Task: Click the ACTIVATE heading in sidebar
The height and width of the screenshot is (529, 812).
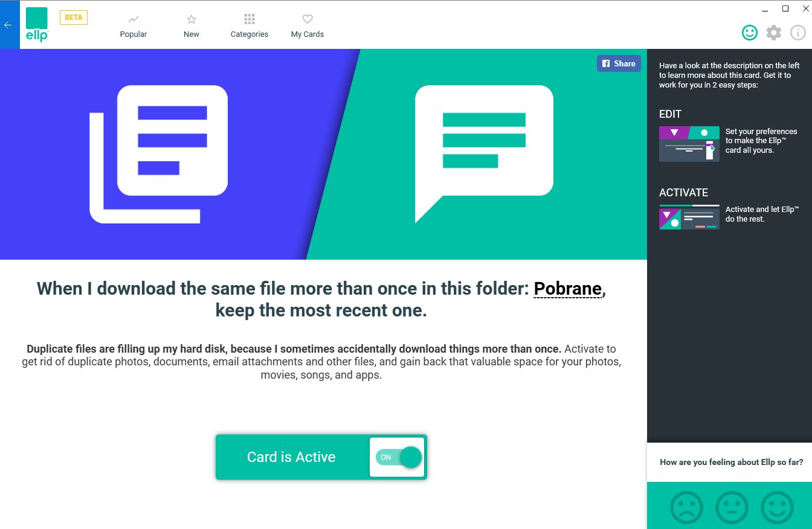Action: [683, 193]
